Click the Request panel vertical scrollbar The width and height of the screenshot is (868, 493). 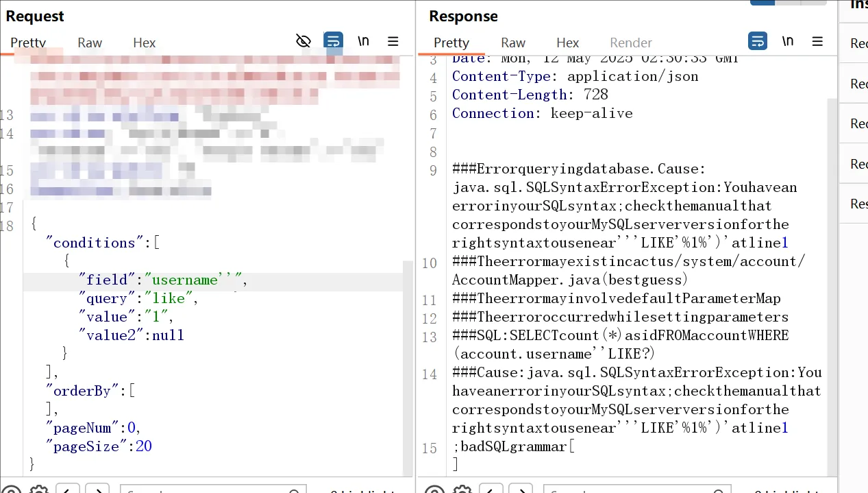[408, 368]
